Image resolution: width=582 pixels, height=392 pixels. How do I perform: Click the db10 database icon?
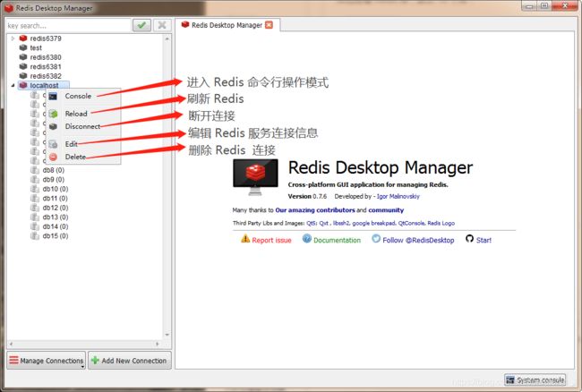coord(35,189)
